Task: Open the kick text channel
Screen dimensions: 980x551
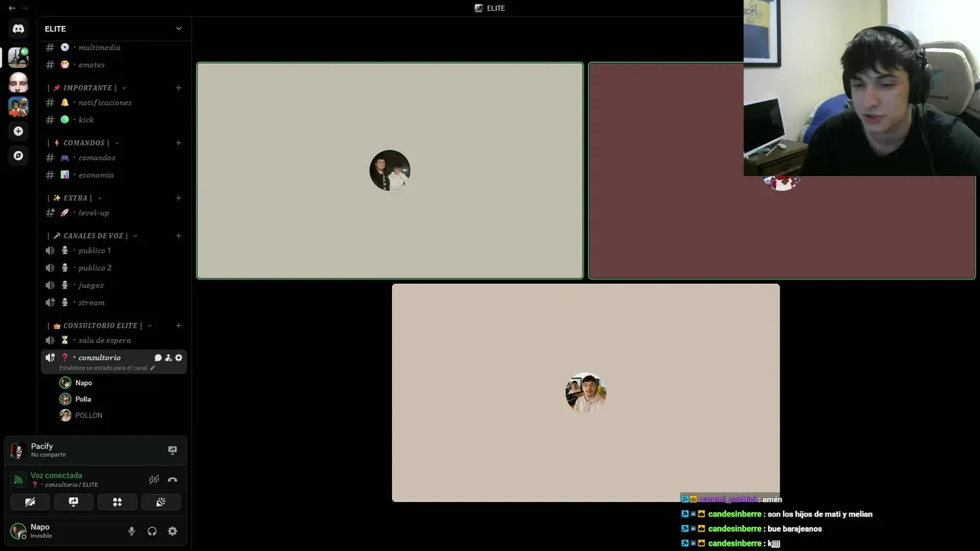Action: tap(113, 120)
